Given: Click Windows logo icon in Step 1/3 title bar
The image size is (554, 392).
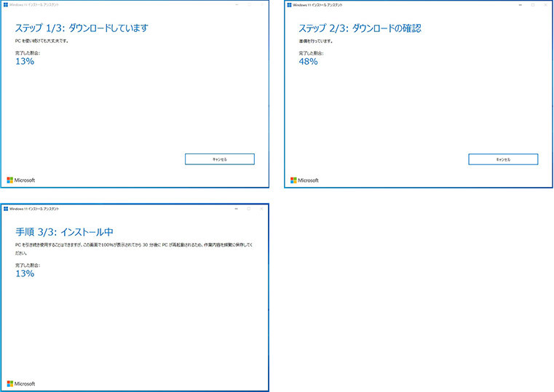Looking at the screenshot, I should pyautogui.click(x=6, y=4).
